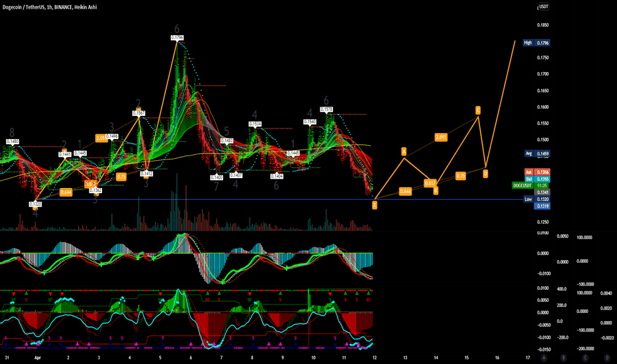Click the 0.1534 pivot high label
The width and height of the screenshot is (617, 364).
(255, 124)
